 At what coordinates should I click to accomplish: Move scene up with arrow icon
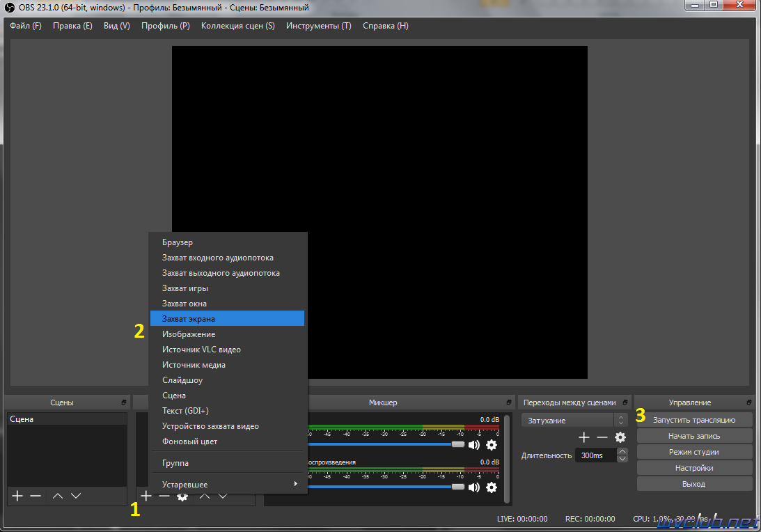pyautogui.click(x=58, y=496)
